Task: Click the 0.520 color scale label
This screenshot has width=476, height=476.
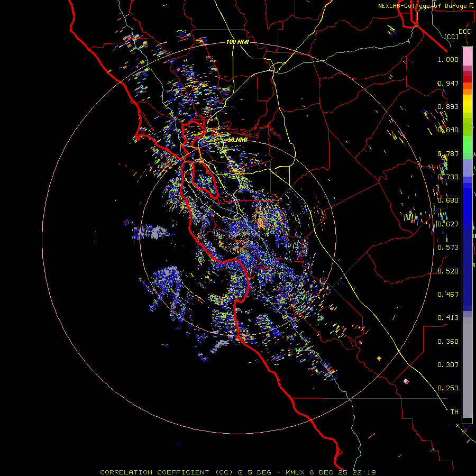Action: pos(448,271)
